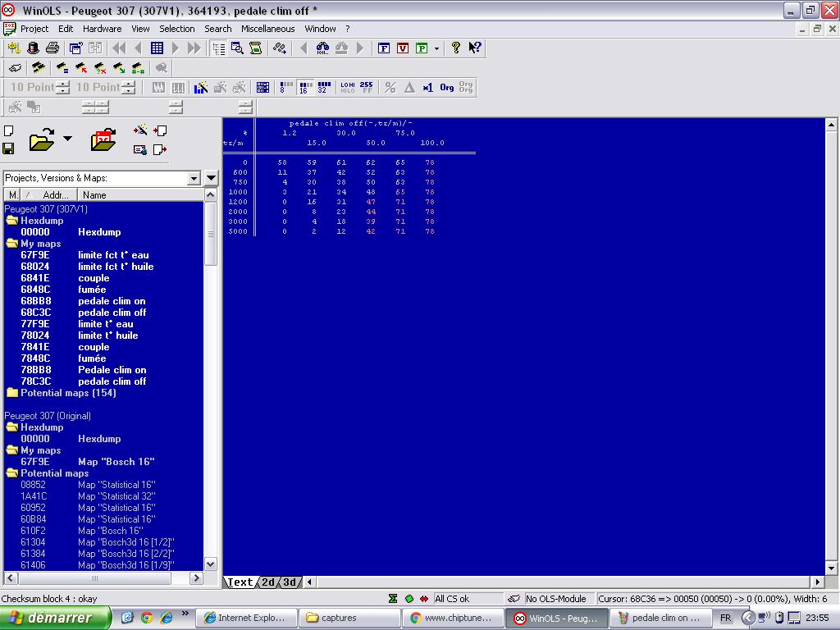Click the green P toolbar button
840x630 pixels.
tap(421, 48)
